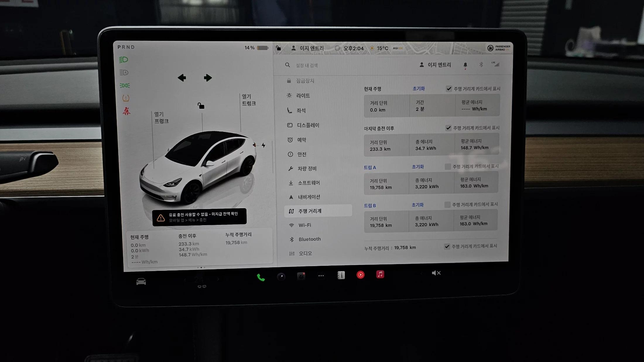Open the dashcam camera app icon
The image size is (644, 362).
(x=301, y=276)
